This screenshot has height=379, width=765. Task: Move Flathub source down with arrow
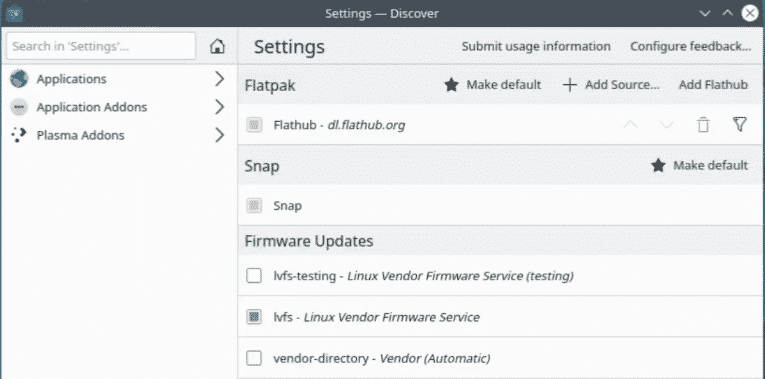coord(666,125)
